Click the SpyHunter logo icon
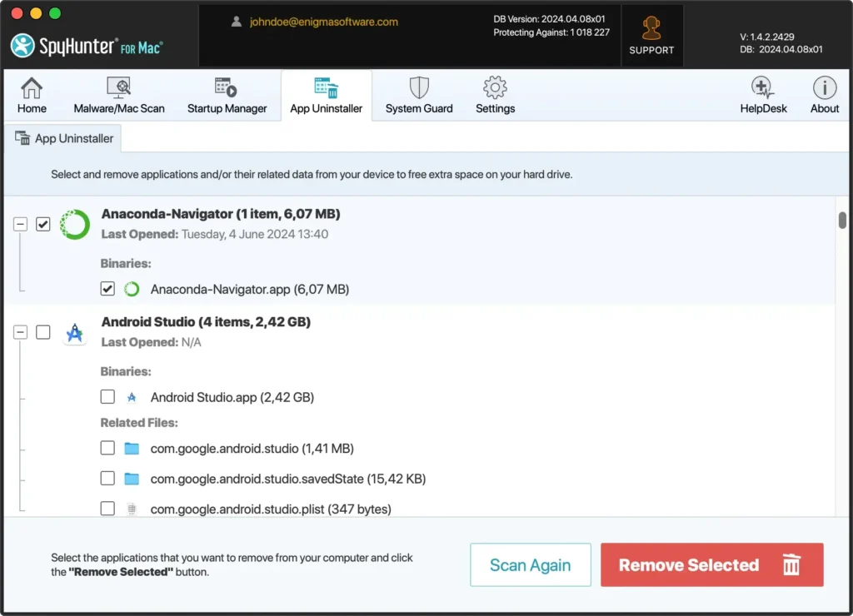The width and height of the screenshot is (853, 616). 22,46
